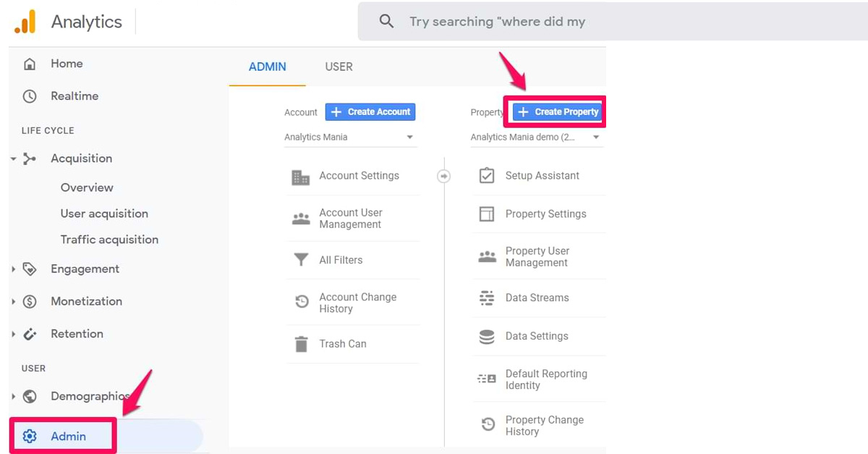This screenshot has height=454, width=868.
Task: Open the Analytics Mania demo property dropdown
Action: [x=537, y=138]
